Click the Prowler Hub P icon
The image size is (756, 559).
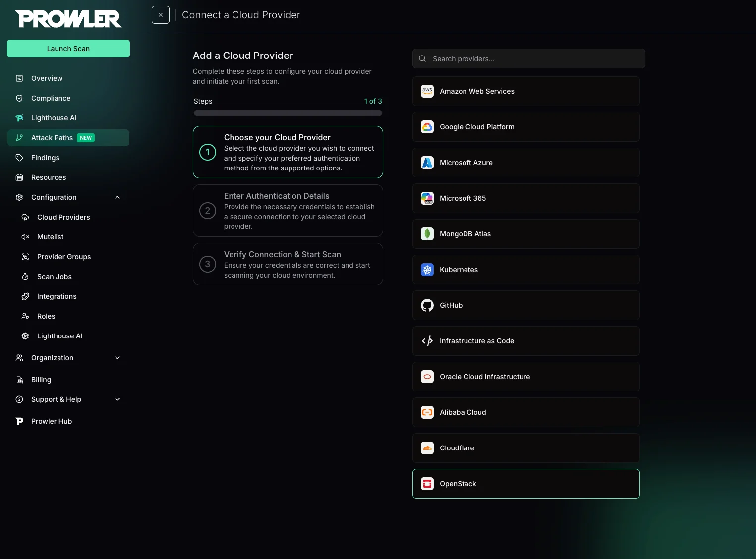[x=19, y=421]
